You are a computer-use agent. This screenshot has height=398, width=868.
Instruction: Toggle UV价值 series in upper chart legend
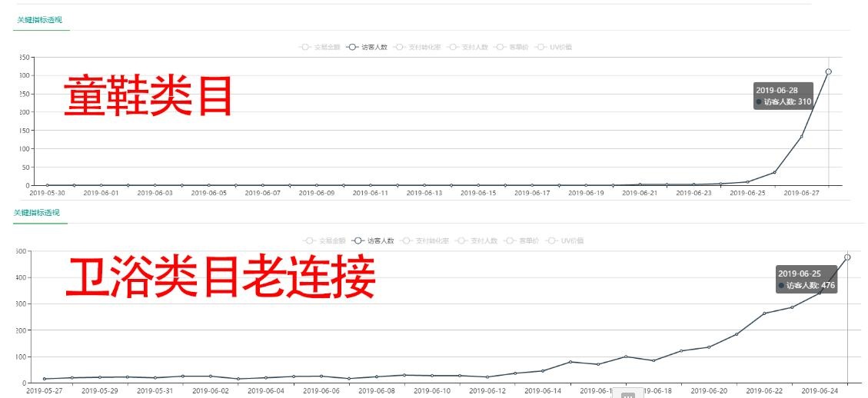point(553,47)
